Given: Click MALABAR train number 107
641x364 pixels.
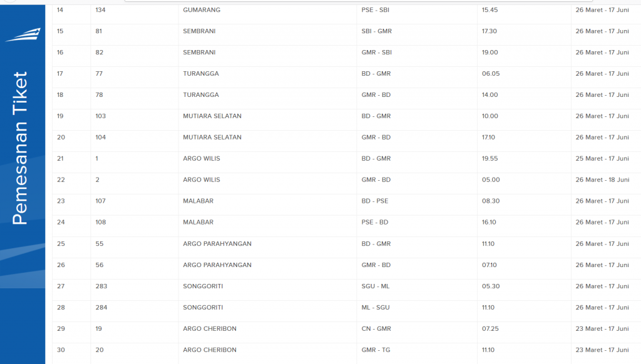Looking at the screenshot, I should click(x=101, y=201).
